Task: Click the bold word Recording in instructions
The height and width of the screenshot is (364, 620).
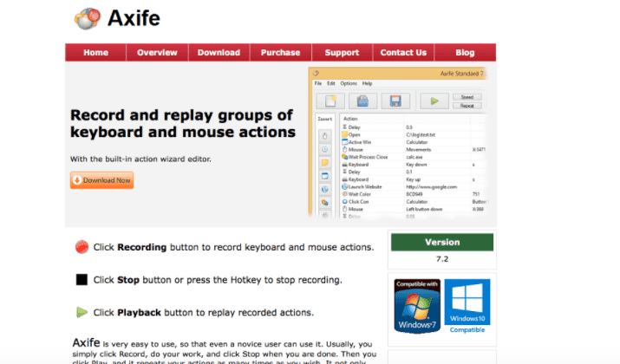Action: click(x=142, y=247)
